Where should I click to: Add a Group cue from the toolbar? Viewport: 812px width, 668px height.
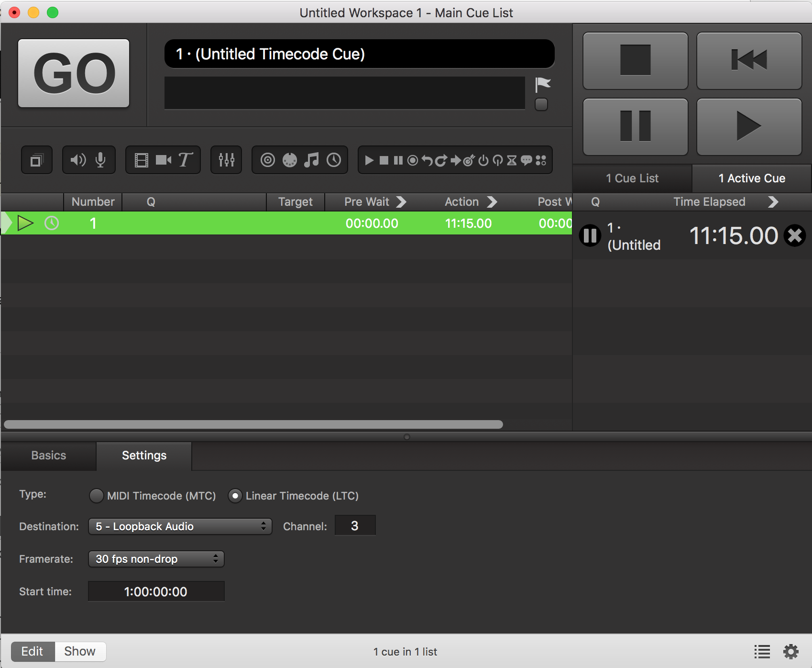pyautogui.click(x=36, y=160)
